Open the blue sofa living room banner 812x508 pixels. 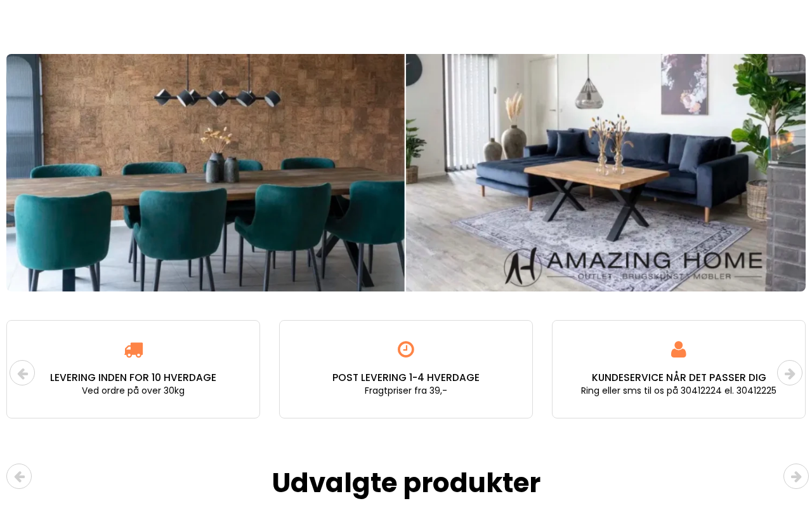[x=606, y=173]
